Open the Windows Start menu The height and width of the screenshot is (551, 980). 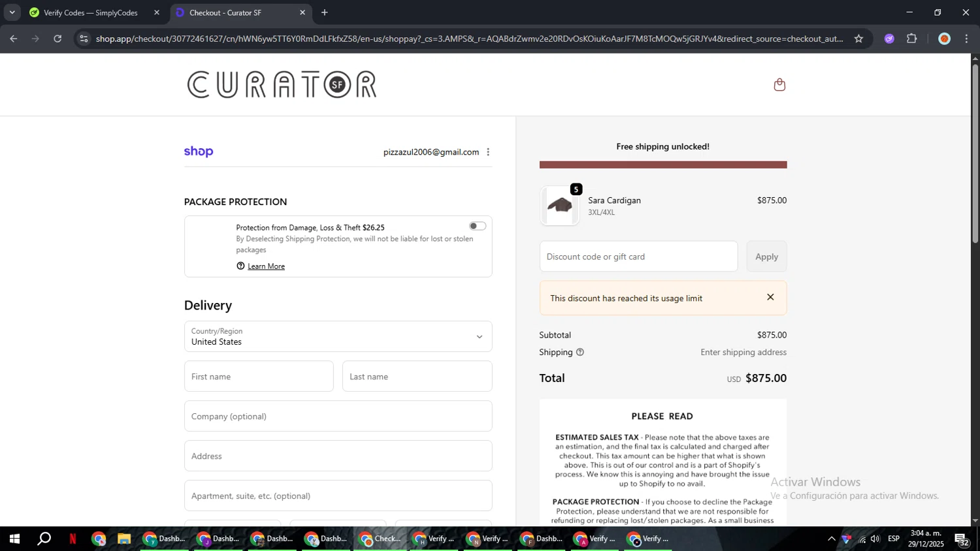[x=14, y=539]
